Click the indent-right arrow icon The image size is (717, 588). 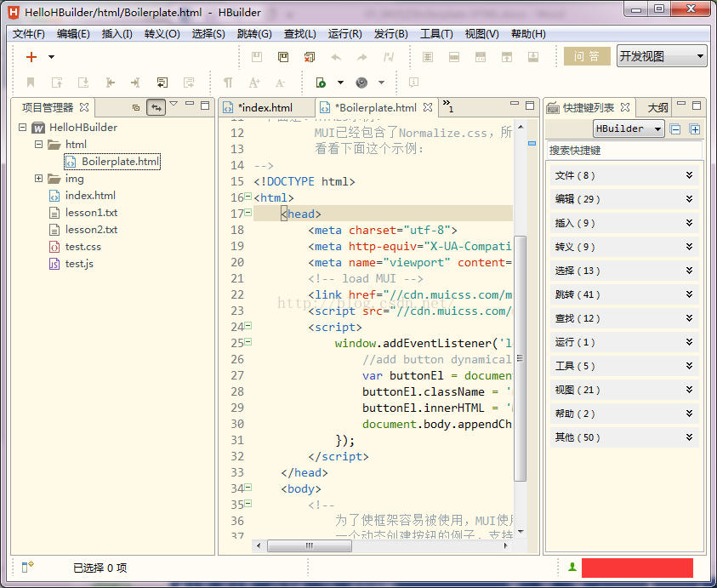(x=135, y=83)
